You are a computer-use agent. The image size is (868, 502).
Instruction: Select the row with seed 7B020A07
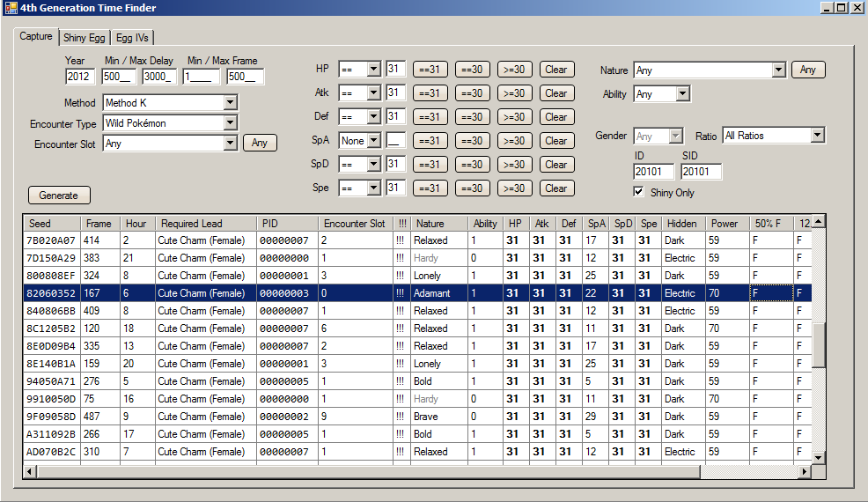pos(417,240)
